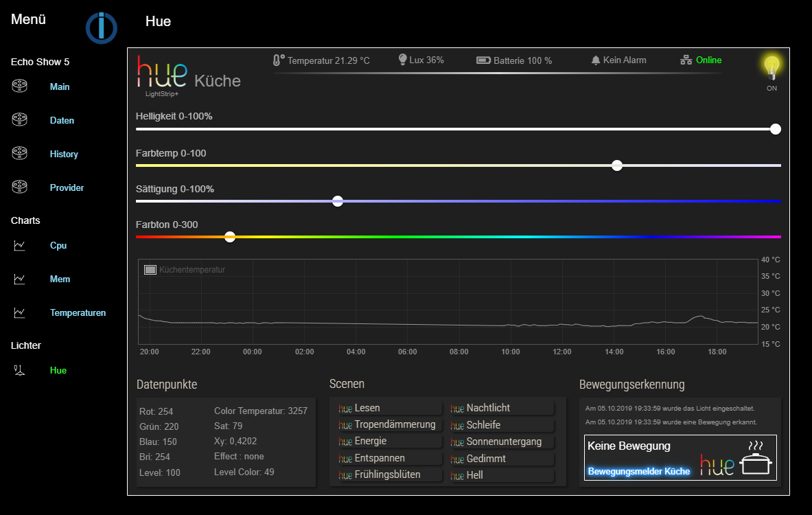Toggle Küchentemperatur chart legend box
The height and width of the screenshot is (515, 812).
pos(150,269)
